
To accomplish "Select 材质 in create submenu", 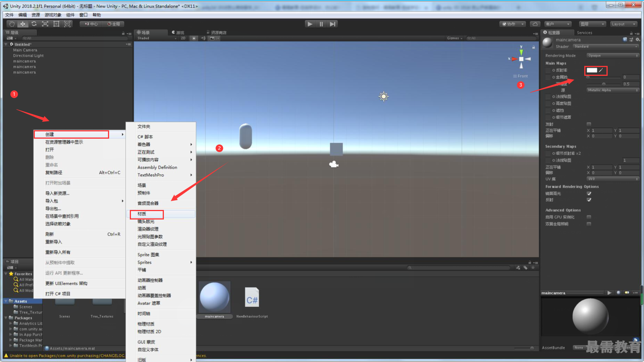I will (161, 214).
